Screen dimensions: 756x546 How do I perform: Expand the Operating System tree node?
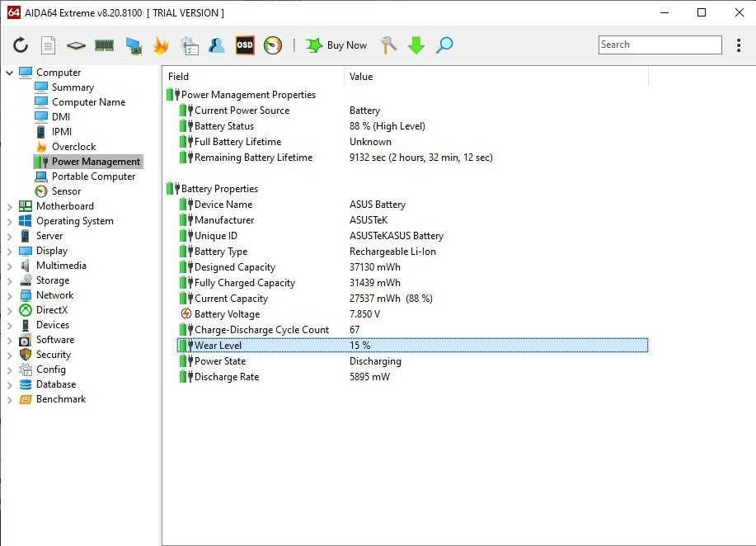click(x=9, y=221)
